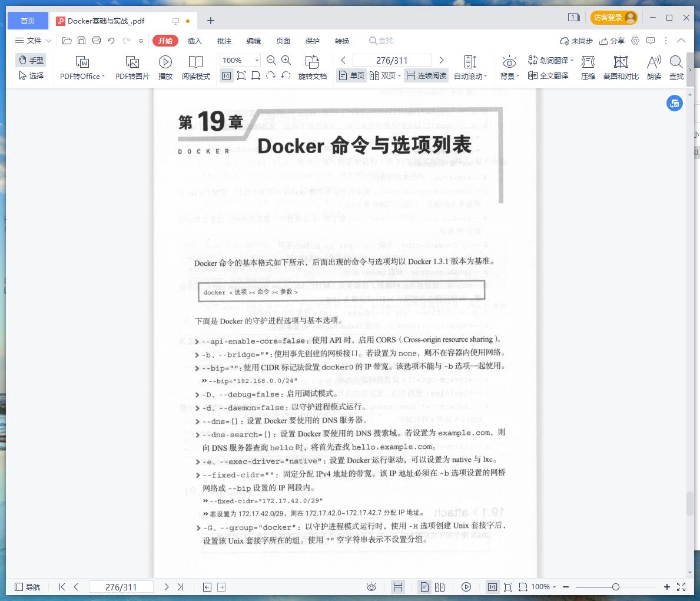Click the zoom slider handle in status bar

[x=616, y=587]
